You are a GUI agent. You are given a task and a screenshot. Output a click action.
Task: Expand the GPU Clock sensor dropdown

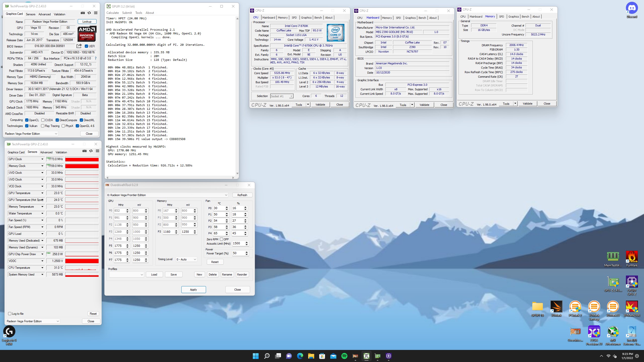[42, 159]
